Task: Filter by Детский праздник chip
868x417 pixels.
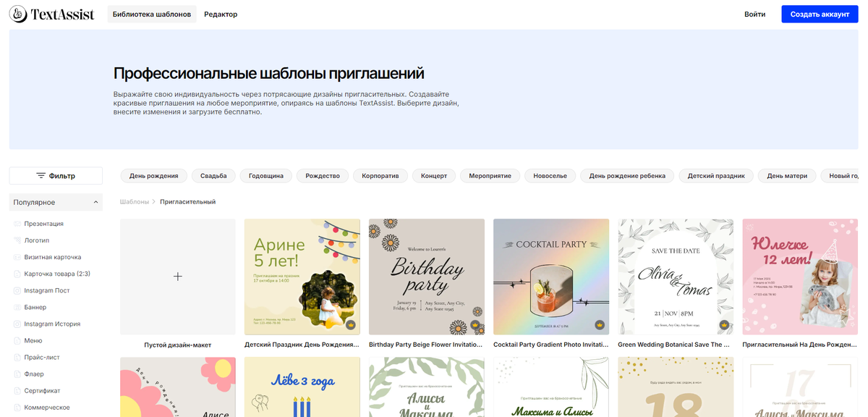Action: point(716,176)
